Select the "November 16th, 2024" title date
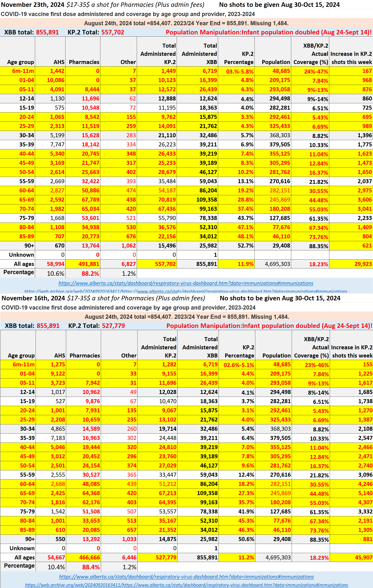The width and height of the screenshot is (373, 588). tap(33, 298)
